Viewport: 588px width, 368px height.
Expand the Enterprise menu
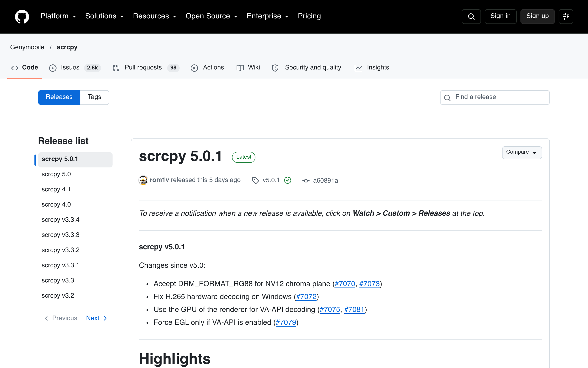pyautogui.click(x=268, y=16)
